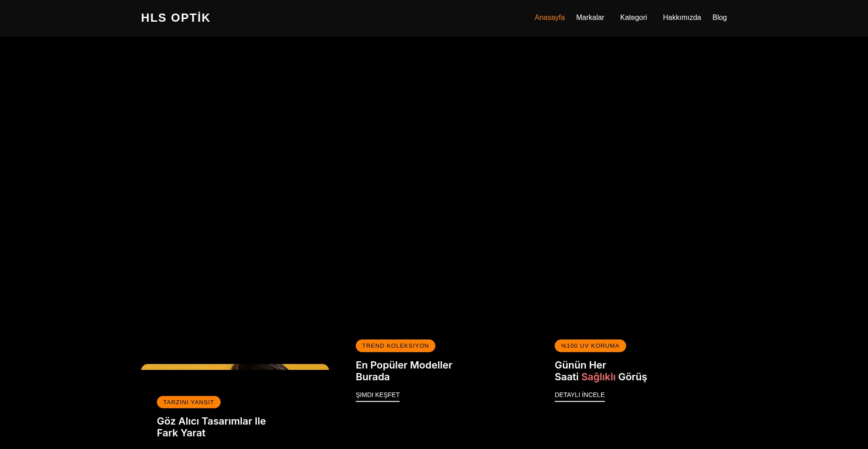Go to the Anasayfa menu item
The width and height of the screenshot is (868, 449).
click(x=549, y=18)
